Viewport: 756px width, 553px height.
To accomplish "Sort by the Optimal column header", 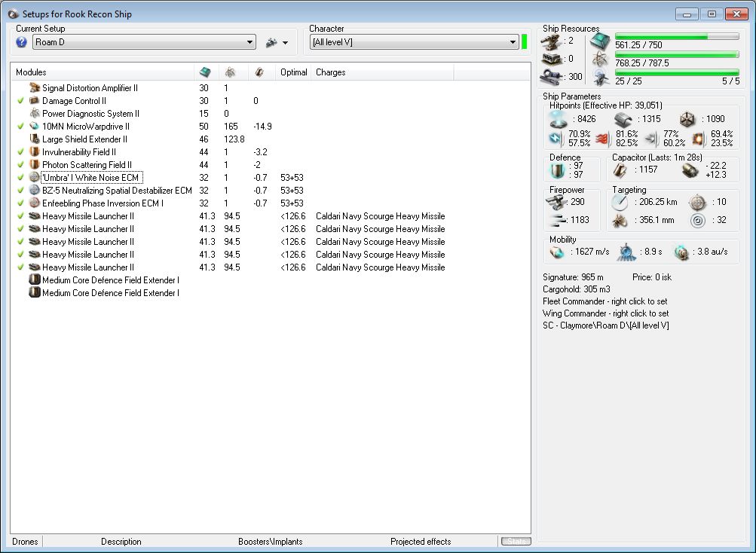I will point(294,72).
